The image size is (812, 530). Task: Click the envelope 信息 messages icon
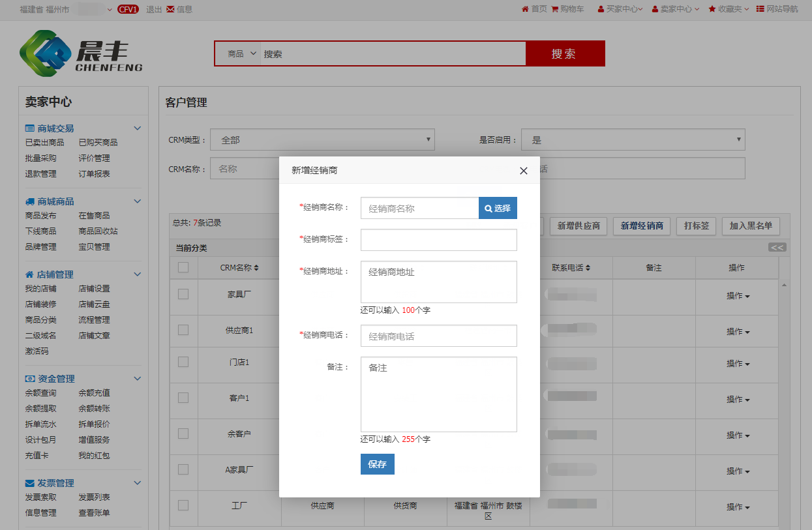coord(171,9)
